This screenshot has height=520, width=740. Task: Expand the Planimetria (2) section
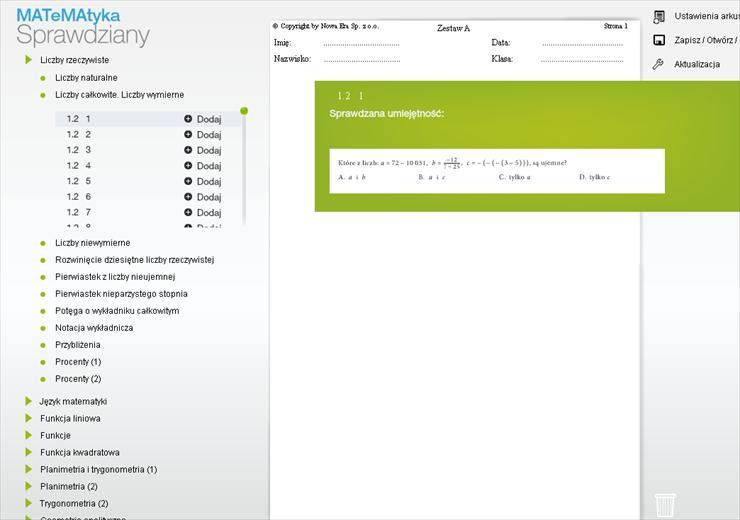click(x=28, y=486)
